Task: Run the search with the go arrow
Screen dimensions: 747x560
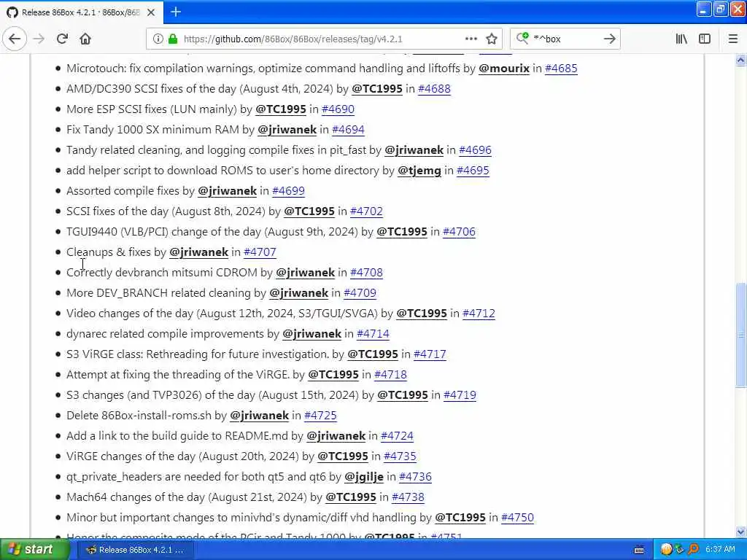Action: coord(609,39)
